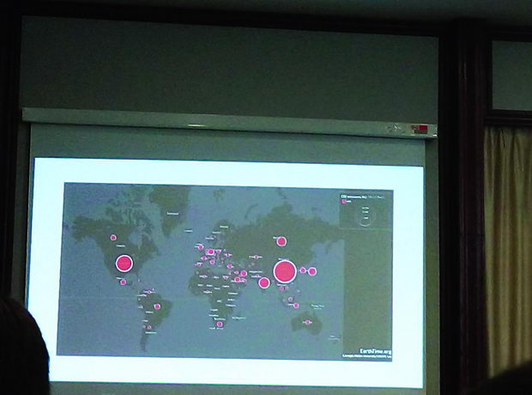Click the Japan bubble east of China
This screenshot has width=532, height=395.
(312, 271)
